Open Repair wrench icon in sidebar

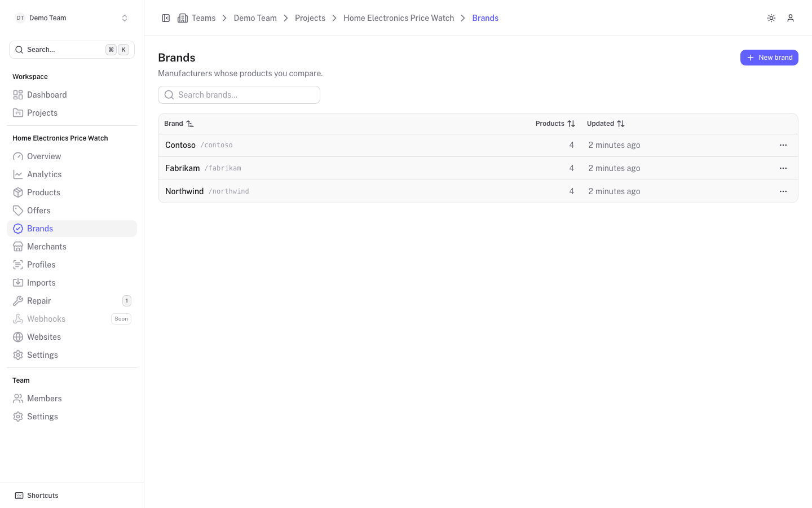(18, 301)
